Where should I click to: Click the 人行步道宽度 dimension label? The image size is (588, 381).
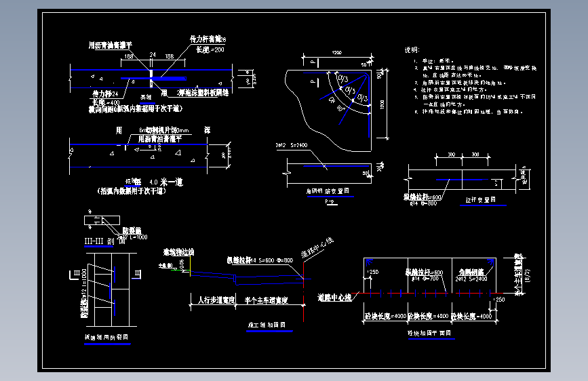pos(217,300)
